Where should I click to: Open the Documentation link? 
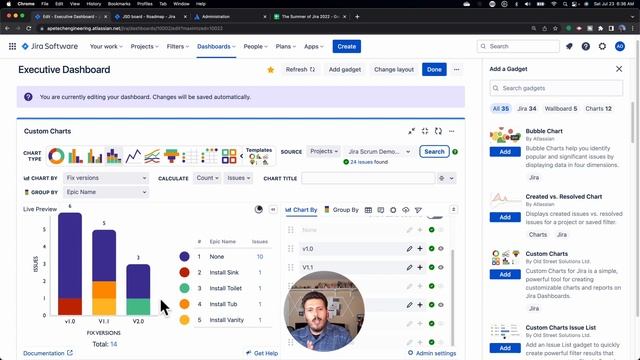48,353
